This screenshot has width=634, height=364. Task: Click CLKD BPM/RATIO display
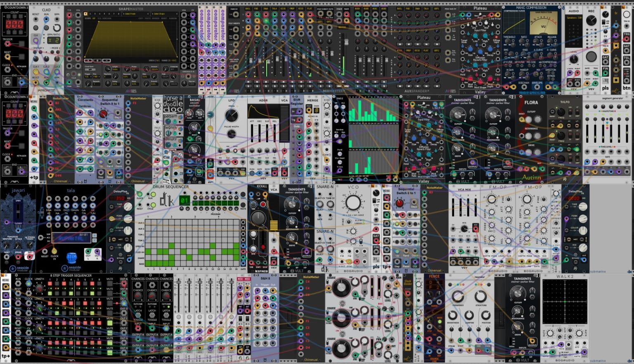pos(54,40)
